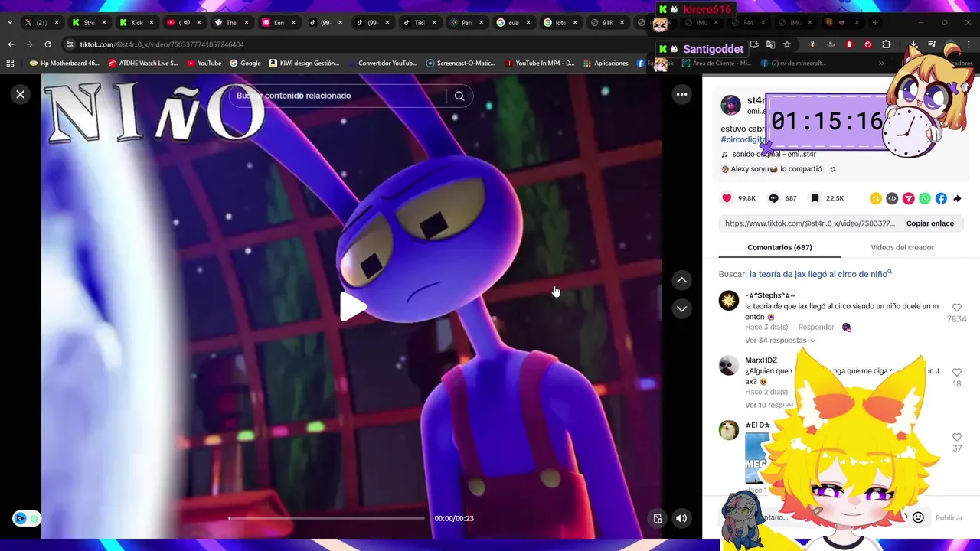Image resolution: width=980 pixels, height=551 pixels.
Task: Go to previous video with up arrow
Action: (681, 280)
